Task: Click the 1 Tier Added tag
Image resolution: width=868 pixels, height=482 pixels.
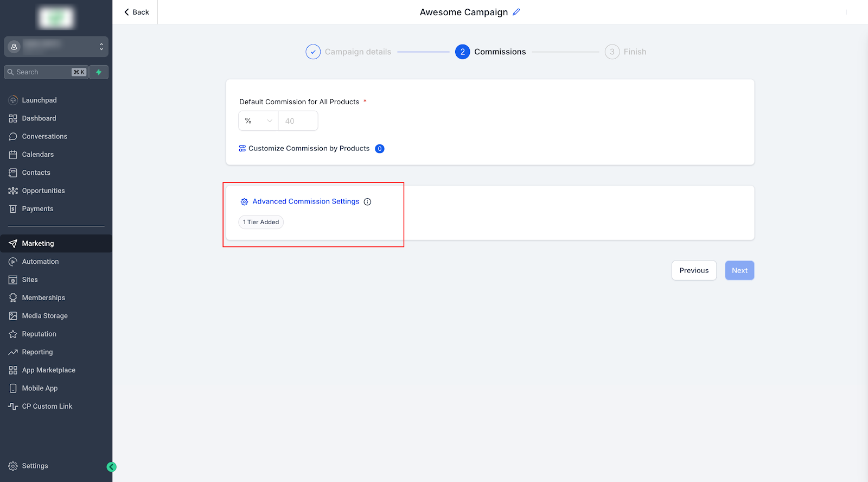Action: pos(261,222)
